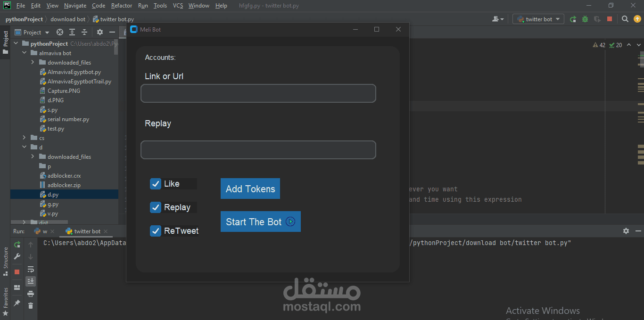The height and width of the screenshot is (320, 644).
Task: Hide the Project panel with the minus icon
Action: point(112,32)
